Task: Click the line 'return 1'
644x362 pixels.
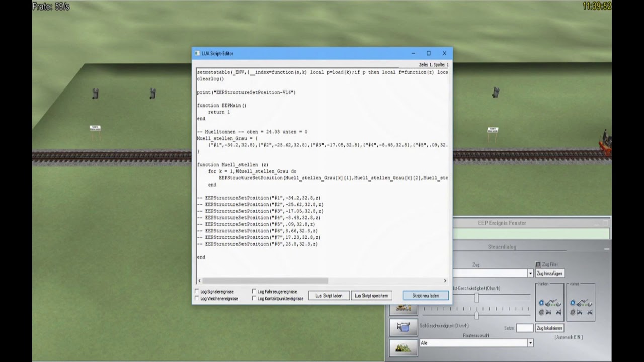Action: tap(219, 112)
